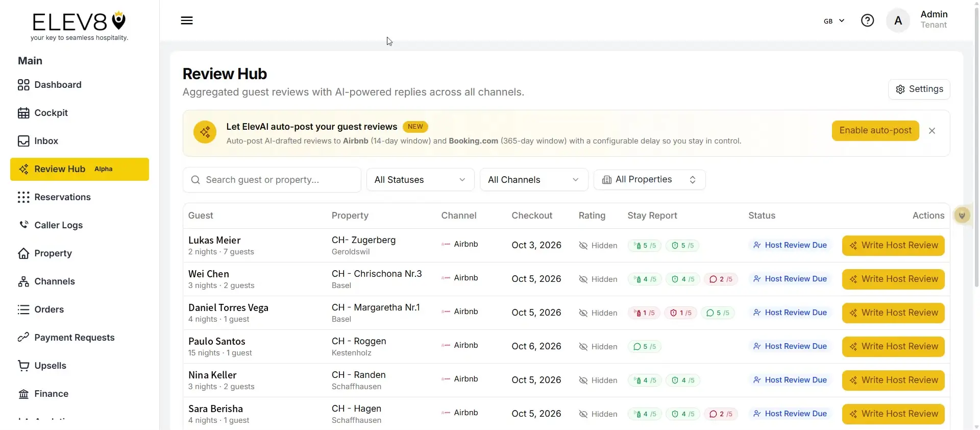Write Host Review for Sara Berisha
Viewport: 980px width, 430px height.
click(x=893, y=414)
